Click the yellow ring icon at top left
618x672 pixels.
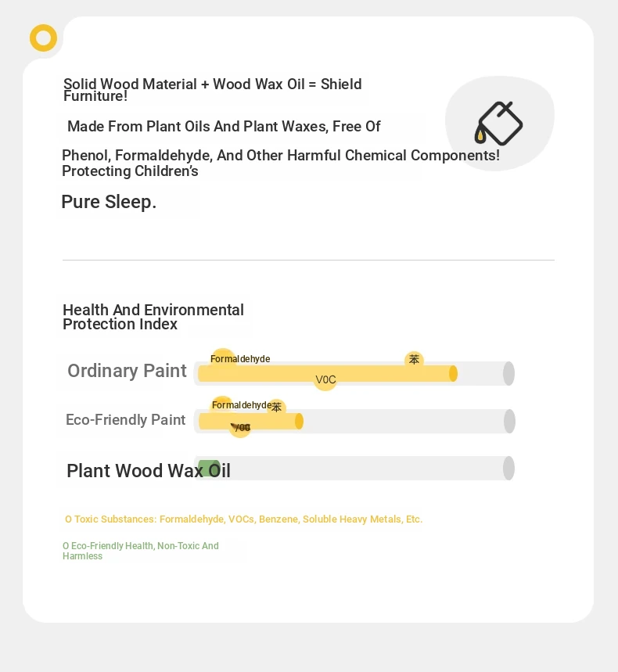[x=43, y=38]
